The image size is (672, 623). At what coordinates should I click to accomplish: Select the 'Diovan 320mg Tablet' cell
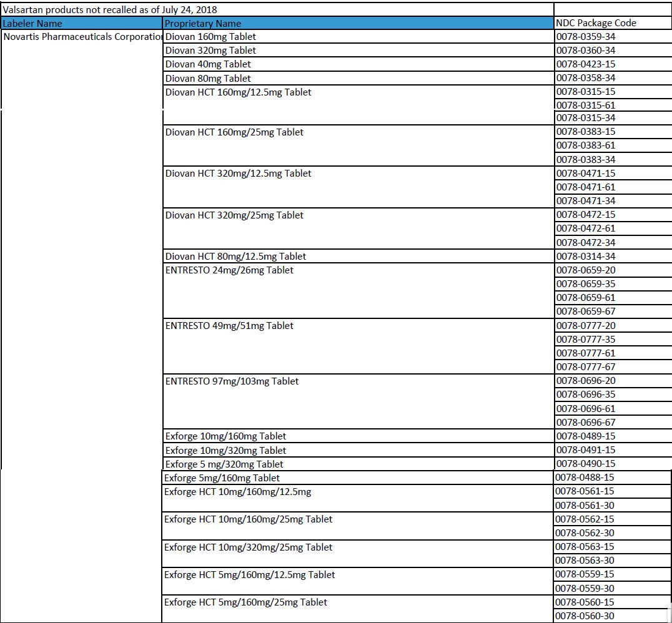pos(358,50)
